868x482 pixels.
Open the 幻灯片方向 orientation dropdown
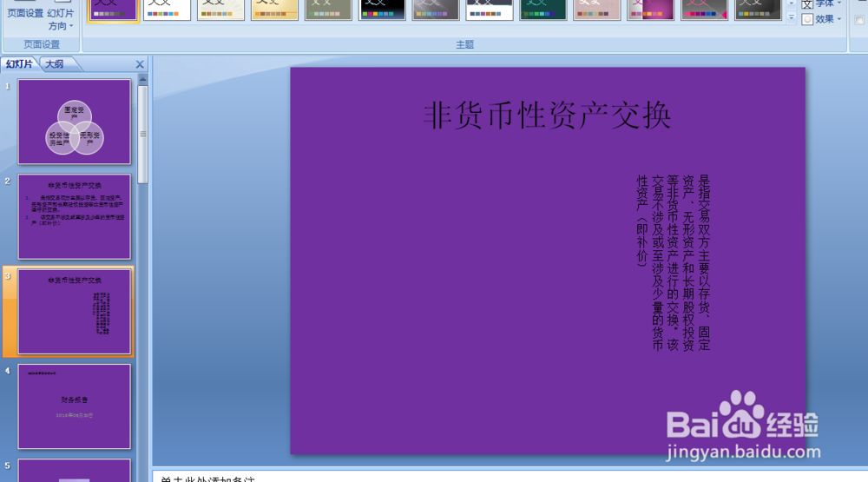click(61, 19)
